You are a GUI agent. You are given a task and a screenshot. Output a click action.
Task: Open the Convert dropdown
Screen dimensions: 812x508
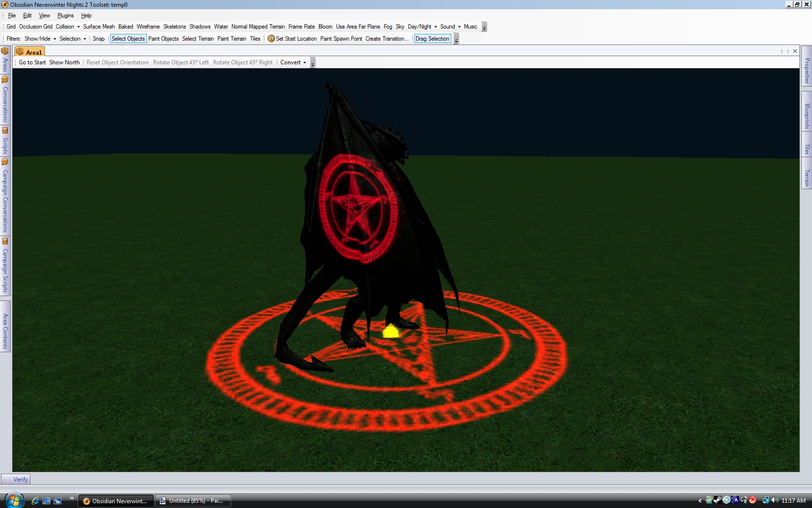click(293, 62)
